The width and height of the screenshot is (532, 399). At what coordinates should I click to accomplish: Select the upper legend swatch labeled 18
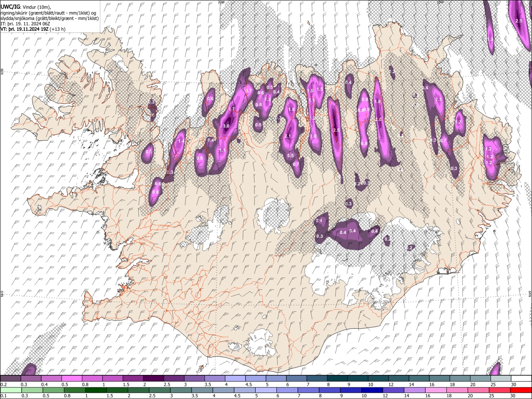point(459,379)
